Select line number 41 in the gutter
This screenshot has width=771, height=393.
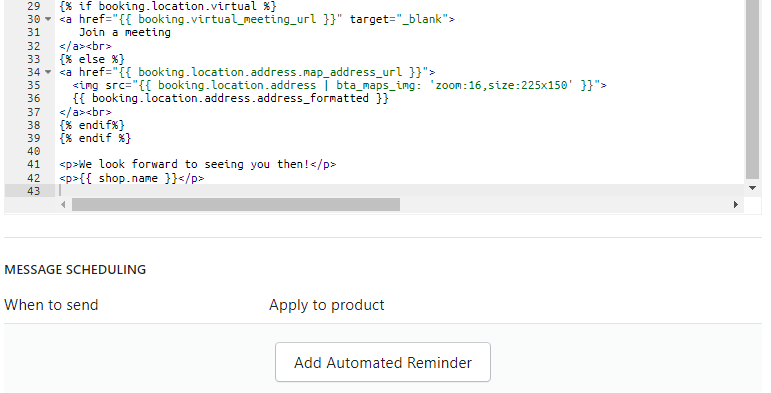click(x=33, y=164)
